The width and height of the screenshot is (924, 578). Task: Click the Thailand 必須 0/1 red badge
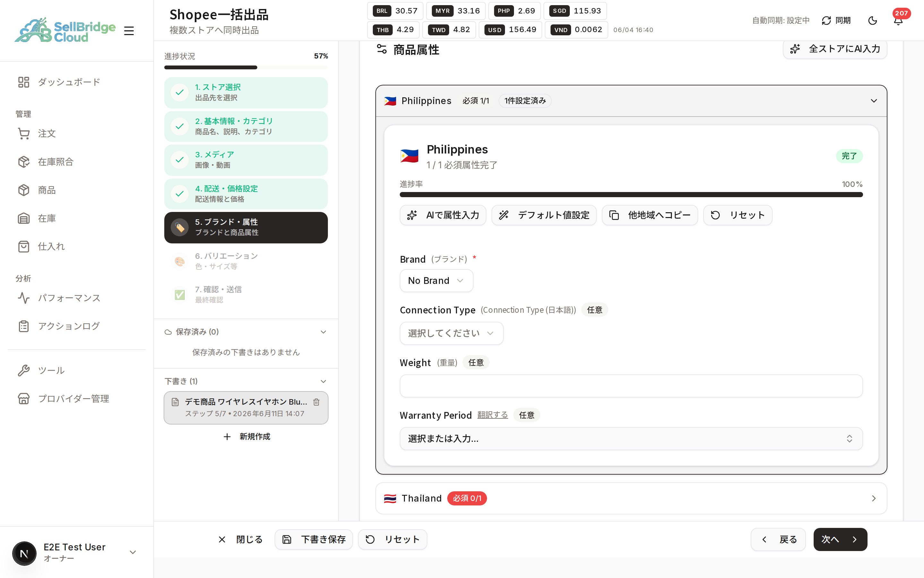pyautogui.click(x=467, y=498)
